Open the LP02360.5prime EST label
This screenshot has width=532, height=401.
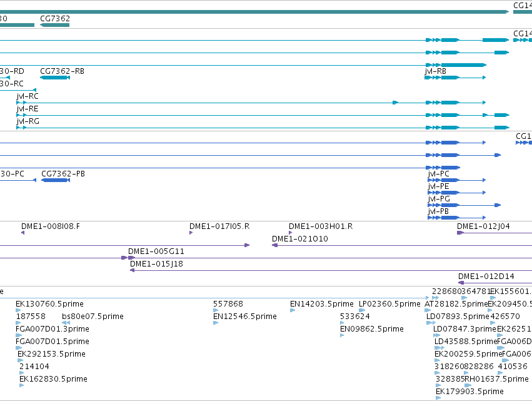tap(389, 304)
